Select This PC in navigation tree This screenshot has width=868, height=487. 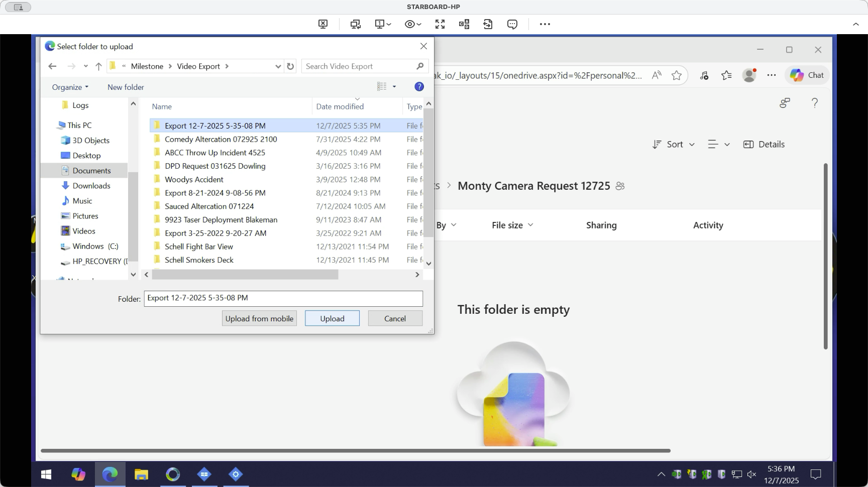[79, 125]
